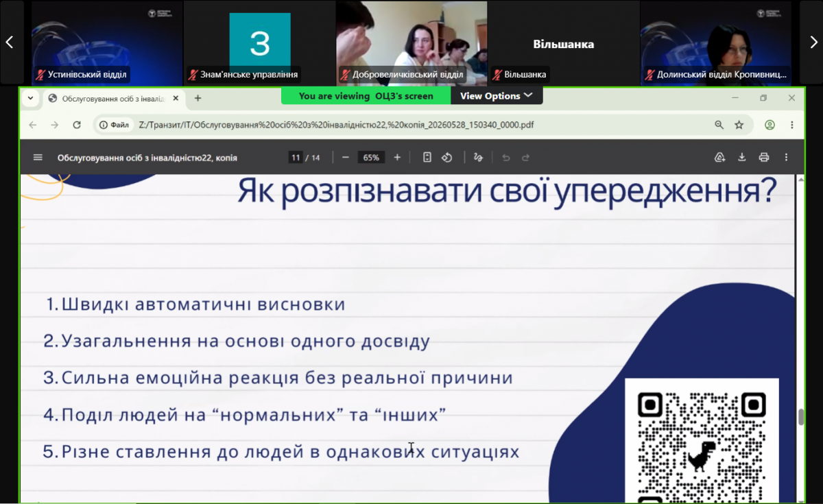Viewport: 823px width, 504px height.
Task: Open a new browser tab
Action: pos(198,98)
